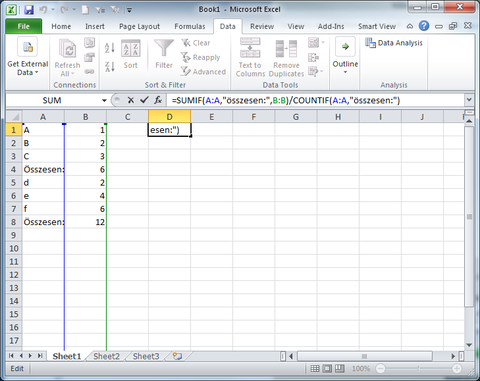
Task: Open the Add-Ins tab
Action: coord(331,26)
